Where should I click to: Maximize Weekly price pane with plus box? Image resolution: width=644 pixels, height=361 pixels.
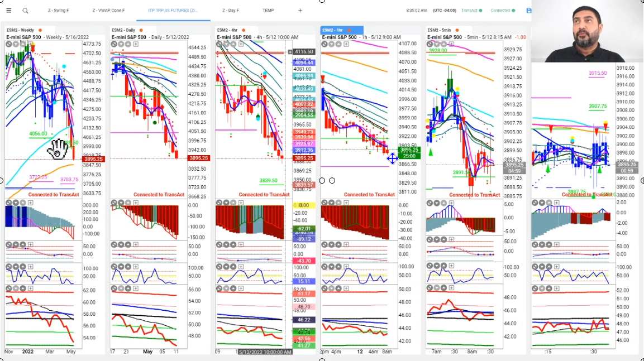[x=30, y=44]
